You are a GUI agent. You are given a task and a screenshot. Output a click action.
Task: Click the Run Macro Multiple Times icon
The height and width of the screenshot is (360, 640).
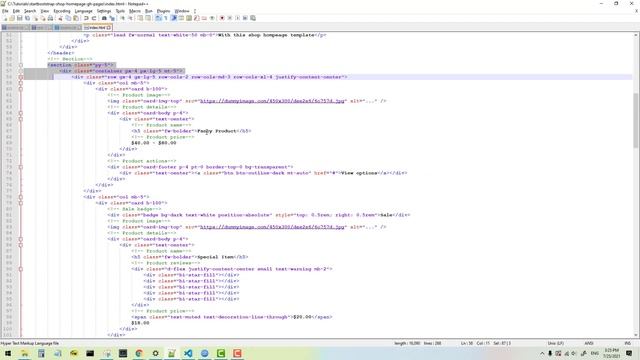point(245,18)
